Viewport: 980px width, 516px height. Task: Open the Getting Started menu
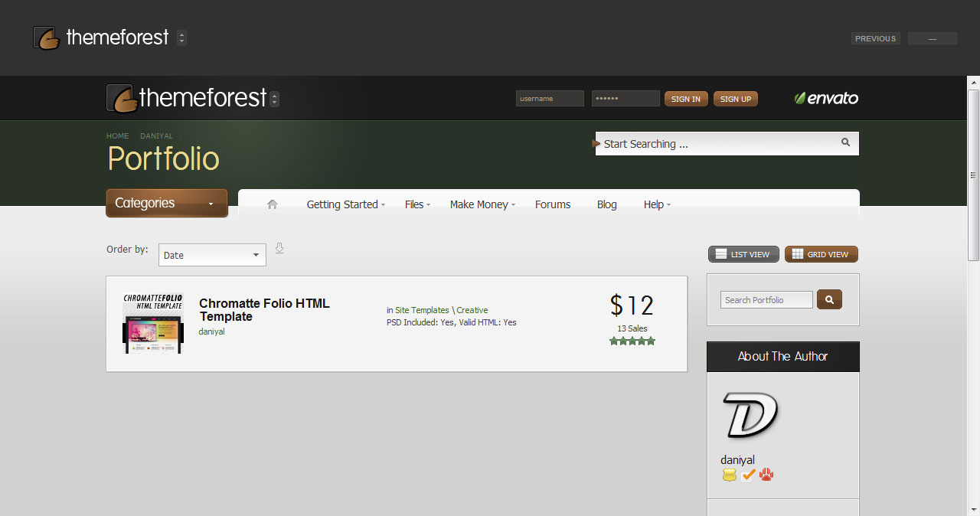(345, 204)
